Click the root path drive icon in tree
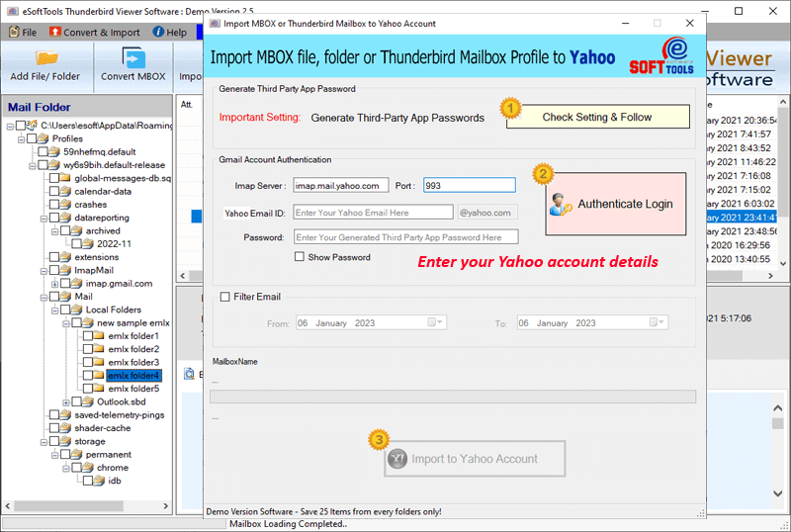 coord(32,125)
